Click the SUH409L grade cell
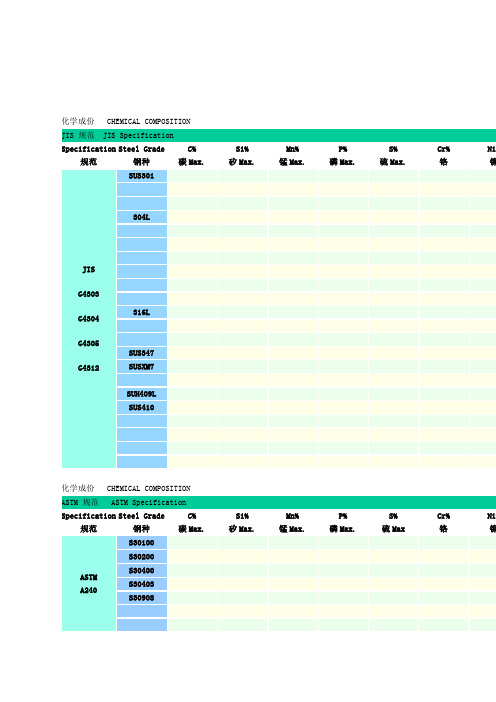 (x=142, y=394)
